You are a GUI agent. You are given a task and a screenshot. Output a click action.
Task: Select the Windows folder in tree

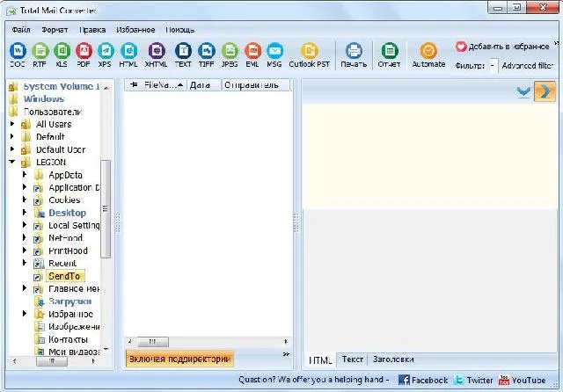click(x=44, y=99)
